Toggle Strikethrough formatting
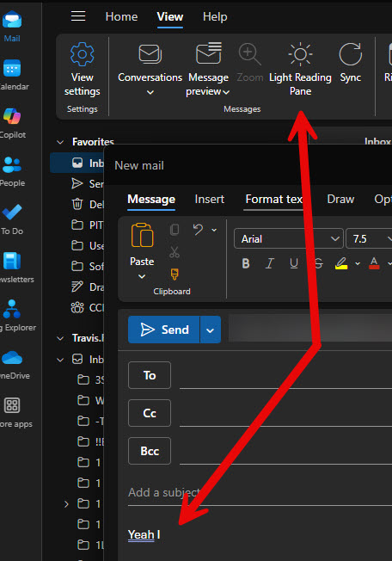The width and height of the screenshot is (392, 561). (318, 263)
